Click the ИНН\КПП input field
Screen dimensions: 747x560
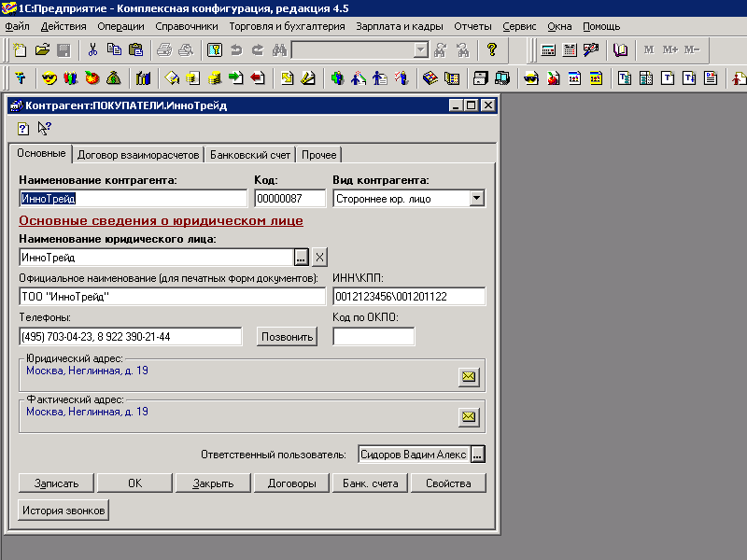coord(409,297)
